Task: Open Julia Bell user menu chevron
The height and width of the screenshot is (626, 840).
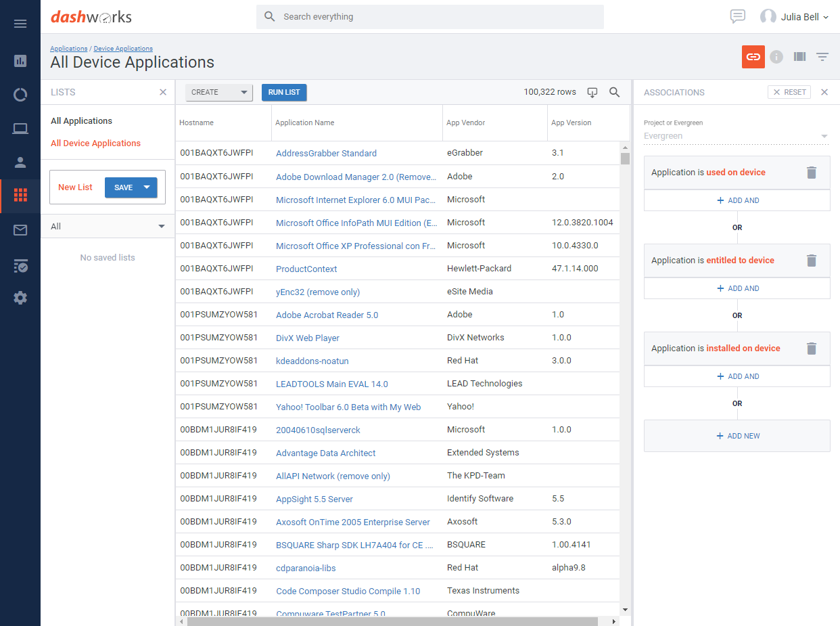Action: pos(826,18)
